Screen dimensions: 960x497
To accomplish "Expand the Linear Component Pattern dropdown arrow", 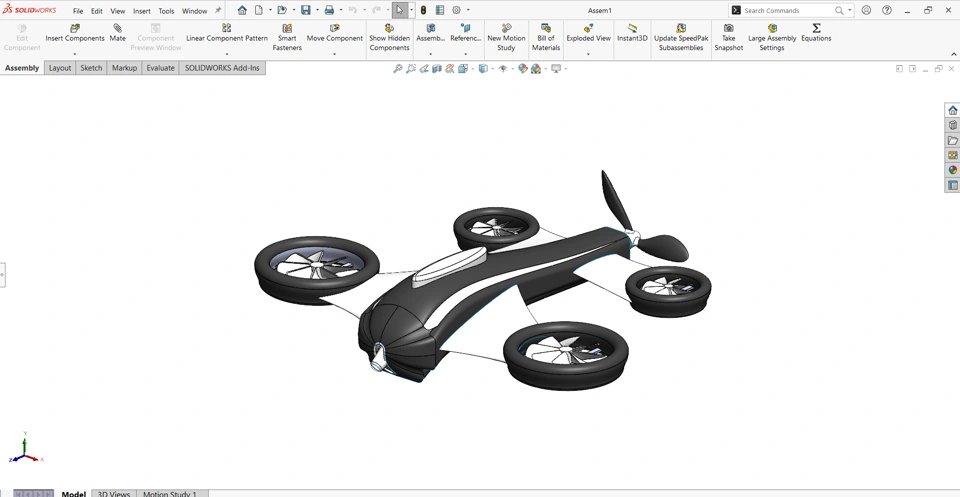I will coord(227,54).
